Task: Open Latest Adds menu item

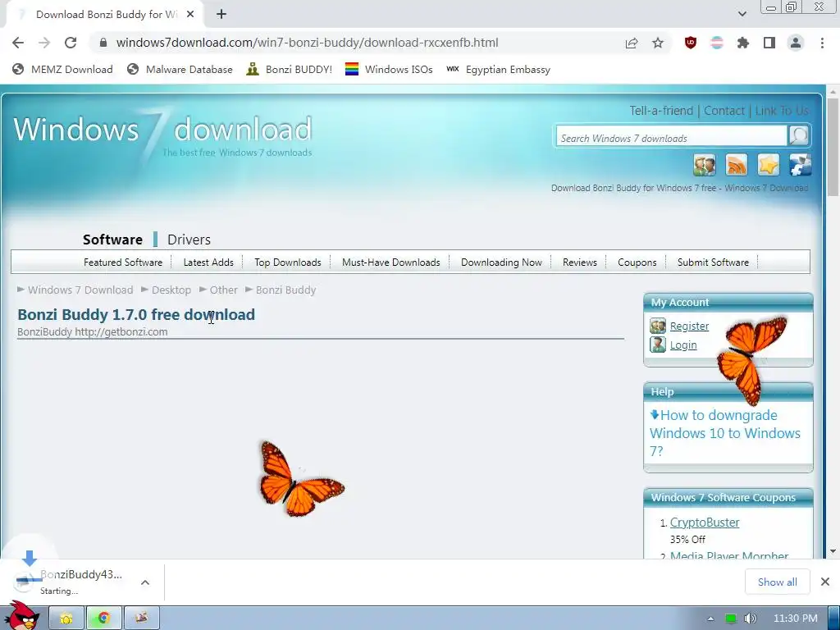Action: pos(208,262)
